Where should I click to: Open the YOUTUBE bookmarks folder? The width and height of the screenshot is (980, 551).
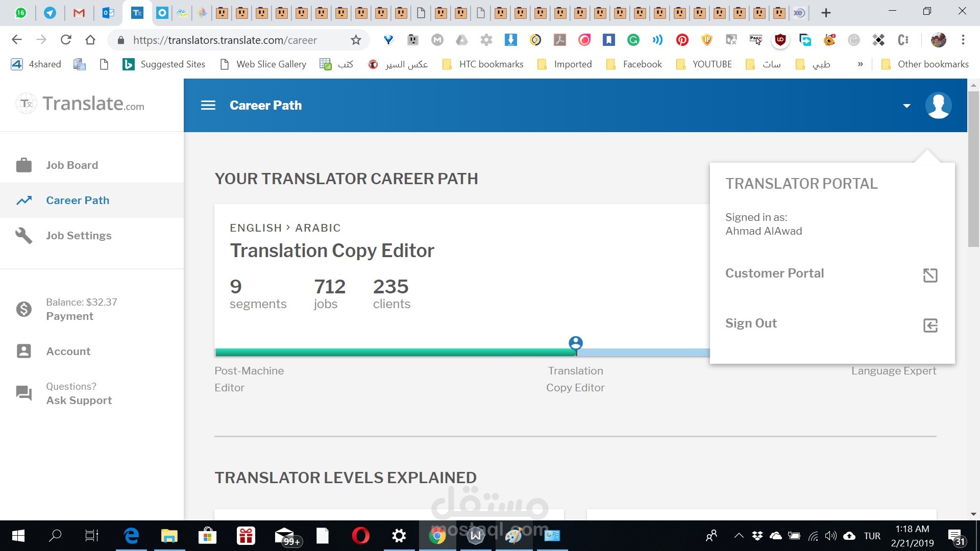[703, 64]
